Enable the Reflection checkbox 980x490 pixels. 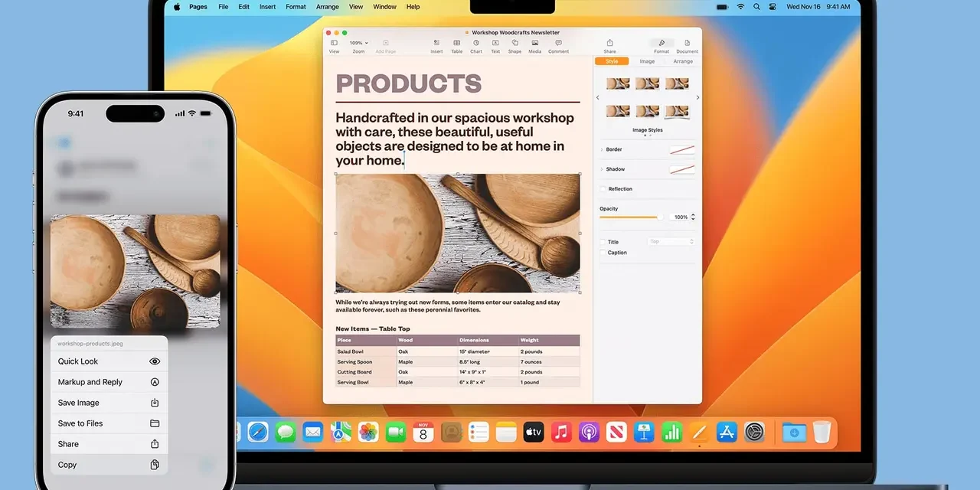coord(603,188)
